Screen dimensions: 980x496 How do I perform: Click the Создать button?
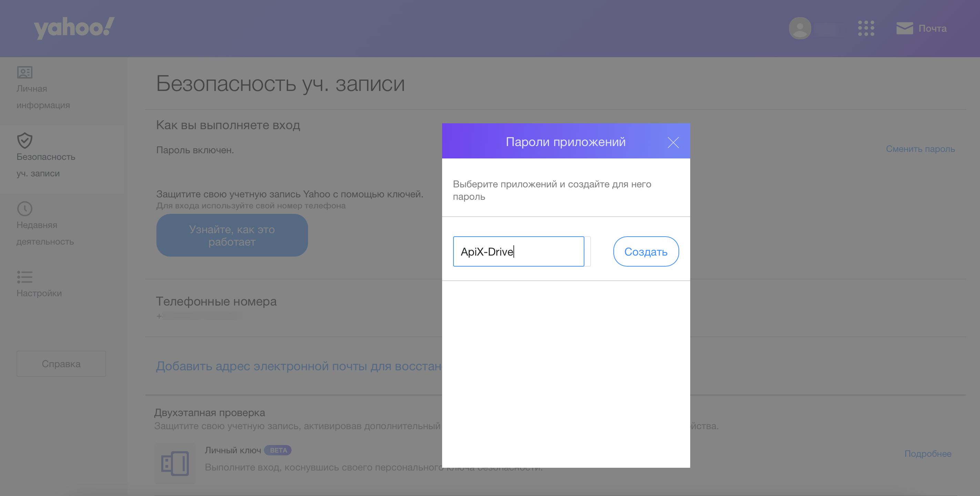click(646, 251)
